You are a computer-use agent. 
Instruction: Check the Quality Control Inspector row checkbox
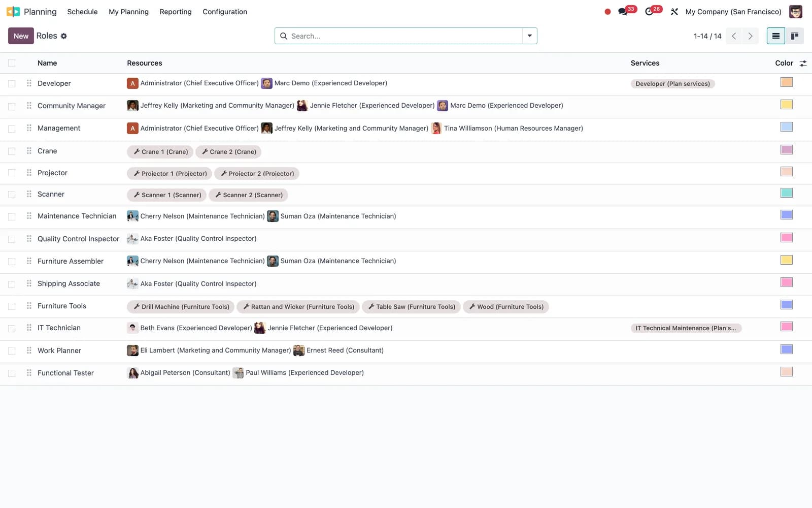12,239
